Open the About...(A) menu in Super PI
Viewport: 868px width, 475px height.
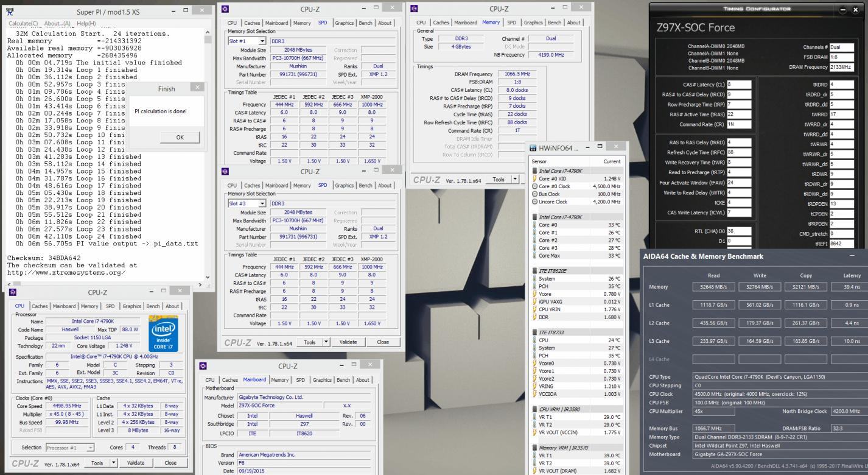coord(58,23)
